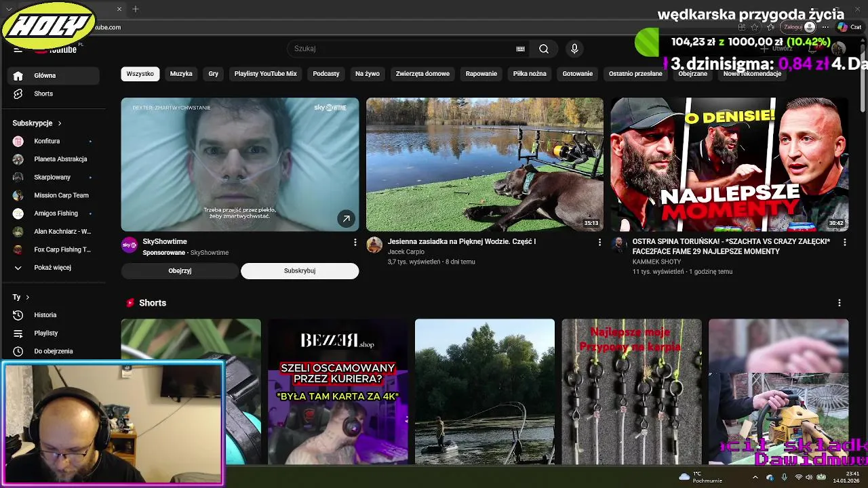Click the browser Zaloguj profile button

(x=799, y=27)
